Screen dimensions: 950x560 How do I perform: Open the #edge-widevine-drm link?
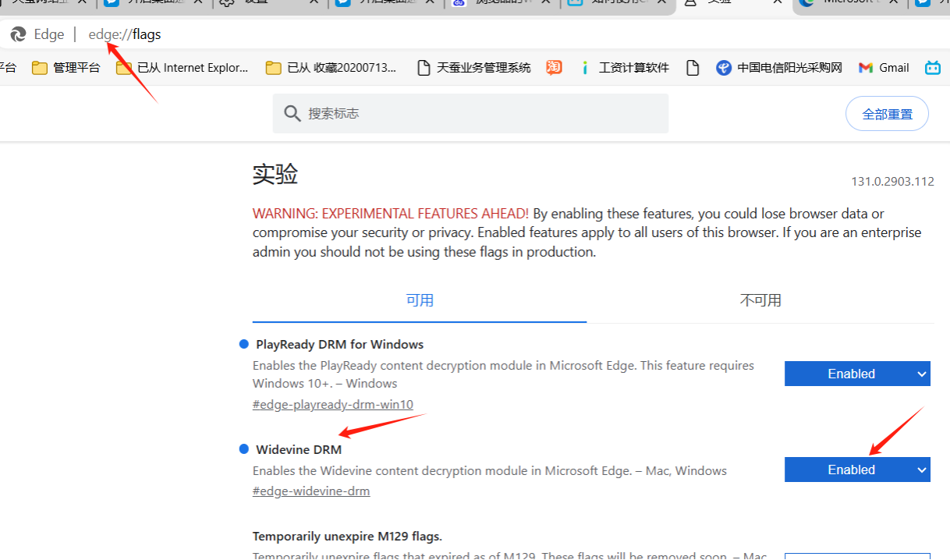coord(311,491)
